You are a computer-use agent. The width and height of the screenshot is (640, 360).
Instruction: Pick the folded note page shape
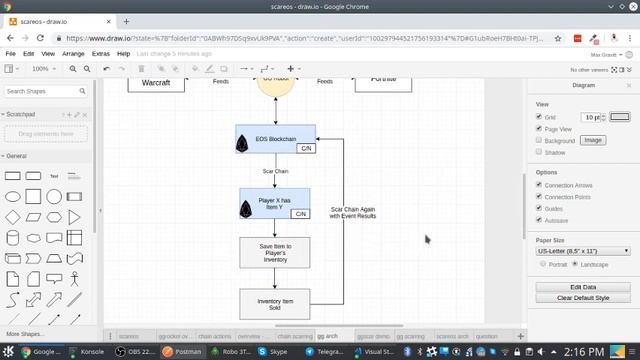(13, 279)
